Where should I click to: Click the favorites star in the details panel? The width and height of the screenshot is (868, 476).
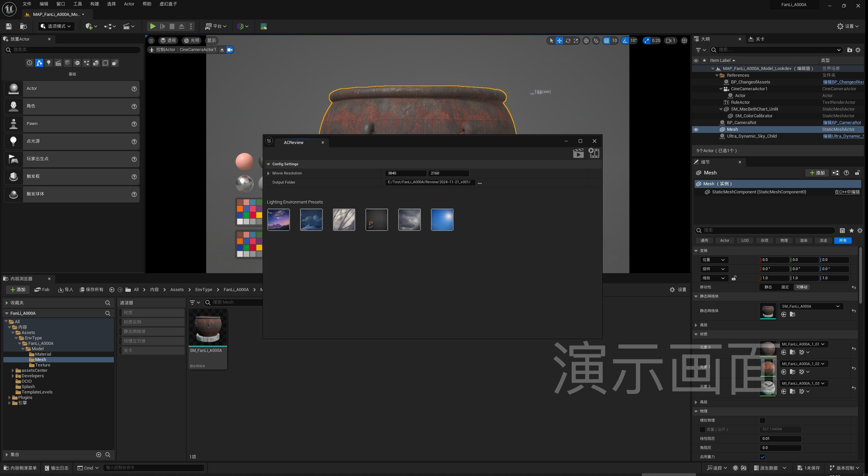click(851, 231)
